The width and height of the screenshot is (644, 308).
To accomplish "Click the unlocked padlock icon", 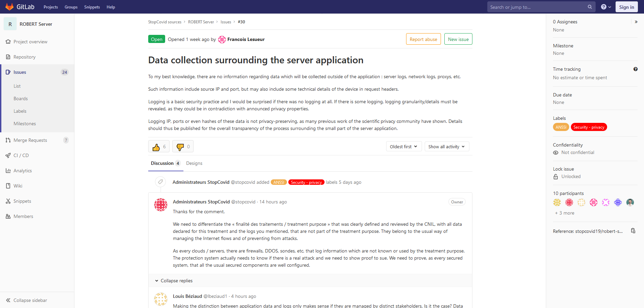I will point(556,177).
